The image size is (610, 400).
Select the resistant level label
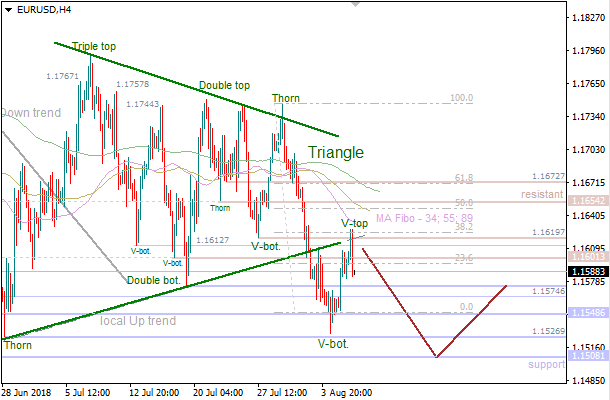pyautogui.click(x=543, y=193)
